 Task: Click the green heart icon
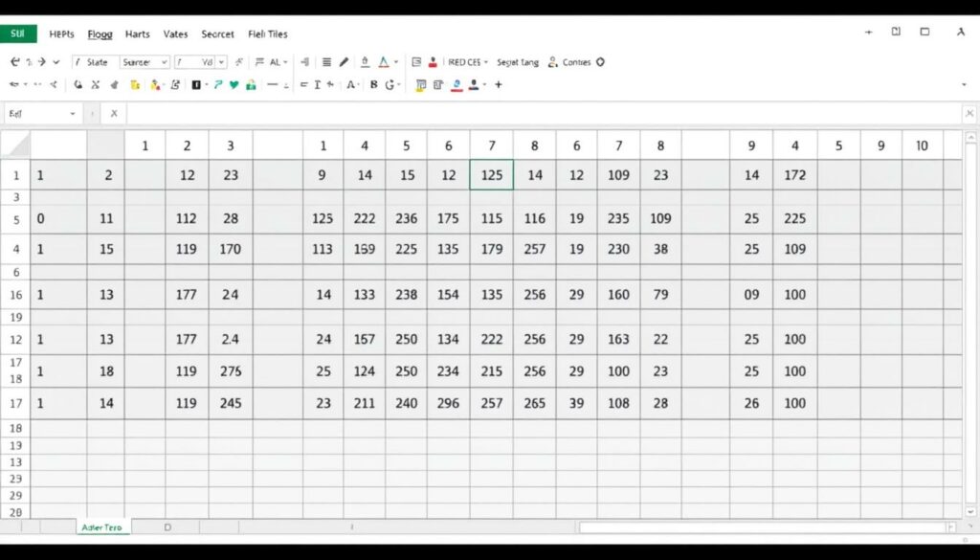234,84
